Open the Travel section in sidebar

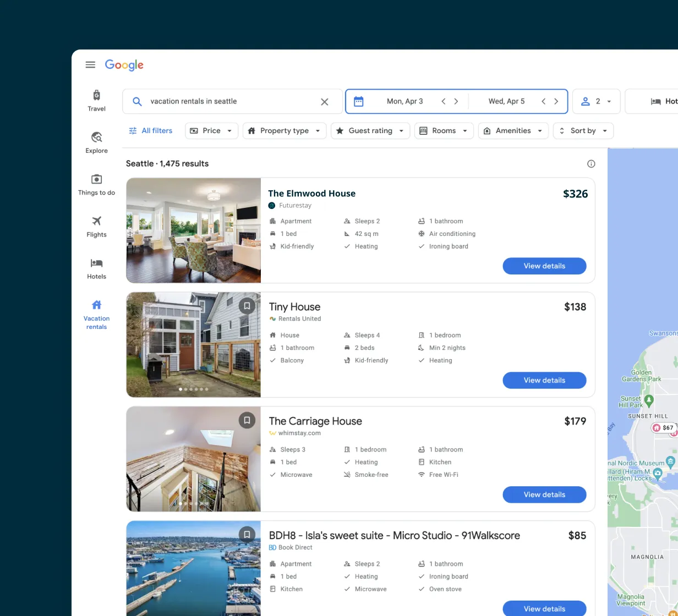click(96, 101)
